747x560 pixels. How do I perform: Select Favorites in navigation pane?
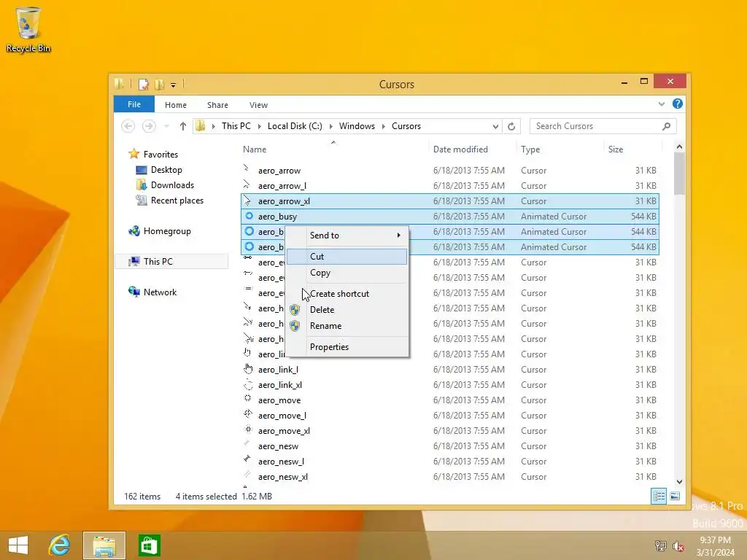(160, 155)
